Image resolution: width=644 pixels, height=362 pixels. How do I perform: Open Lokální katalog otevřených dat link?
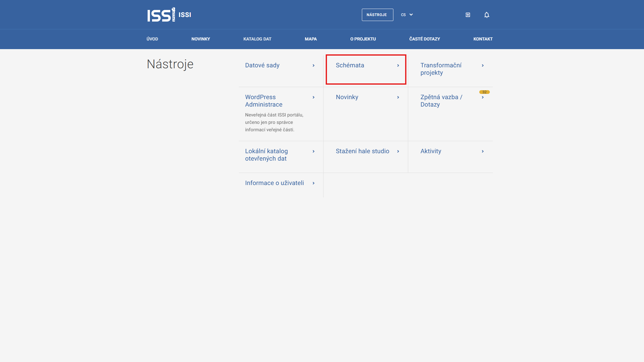266,155
